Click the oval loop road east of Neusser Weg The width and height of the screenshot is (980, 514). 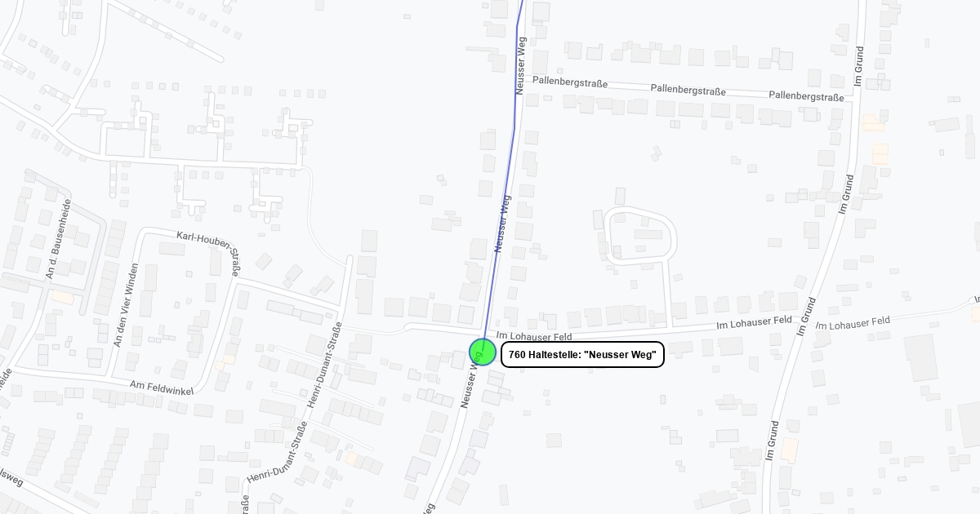(x=640, y=237)
